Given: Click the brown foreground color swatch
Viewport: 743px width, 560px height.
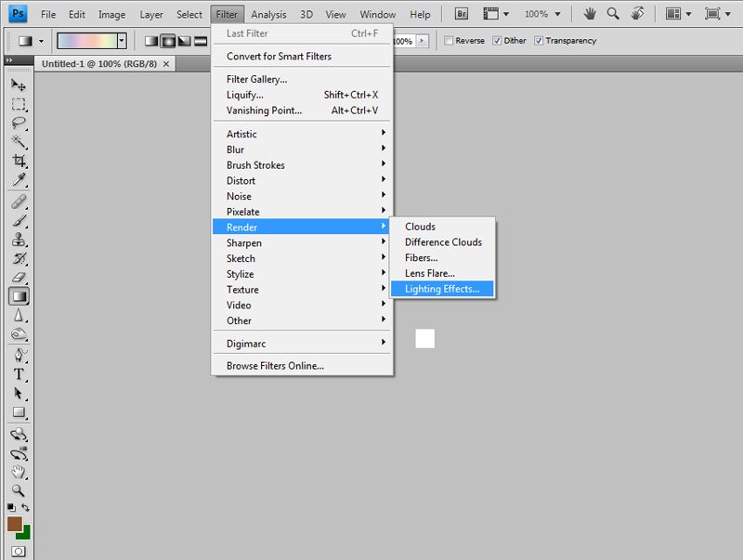Looking at the screenshot, I should click(x=15, y=524).
